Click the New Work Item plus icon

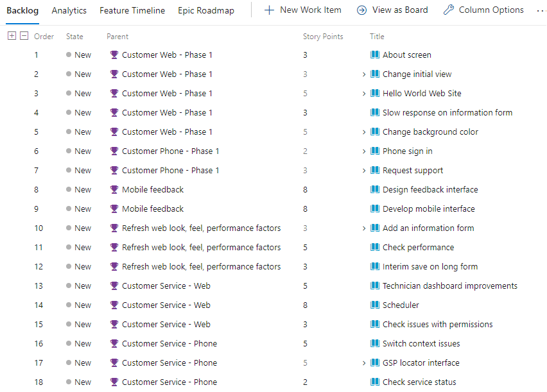pyautogui.click(x=269, y=10)
